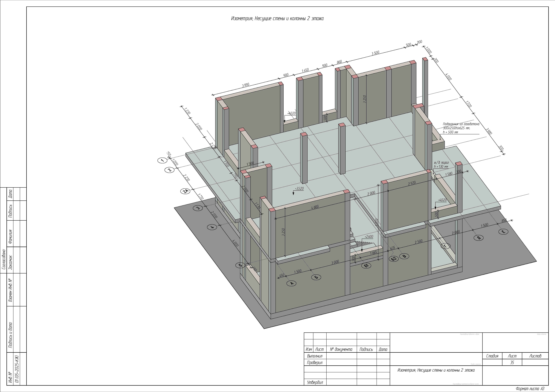555x392 pixels.
Task: Click the 'Подпись и дата' side label
Action: point(10,335)
